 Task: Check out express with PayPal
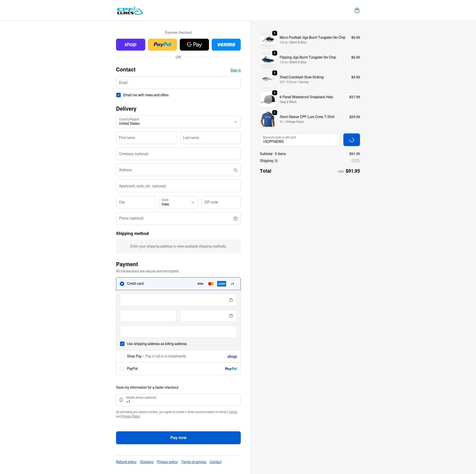tap(162, 45)
